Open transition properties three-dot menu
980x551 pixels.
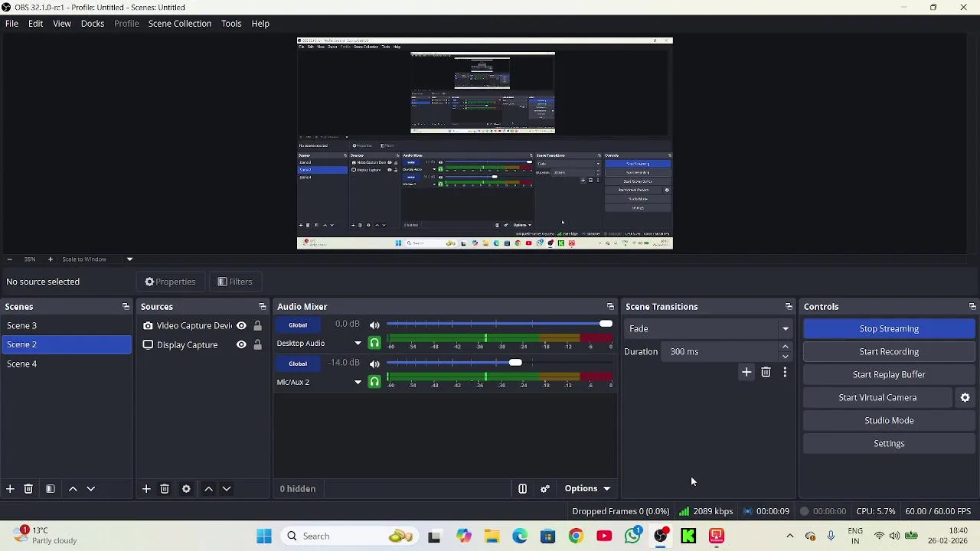(785, 372)
